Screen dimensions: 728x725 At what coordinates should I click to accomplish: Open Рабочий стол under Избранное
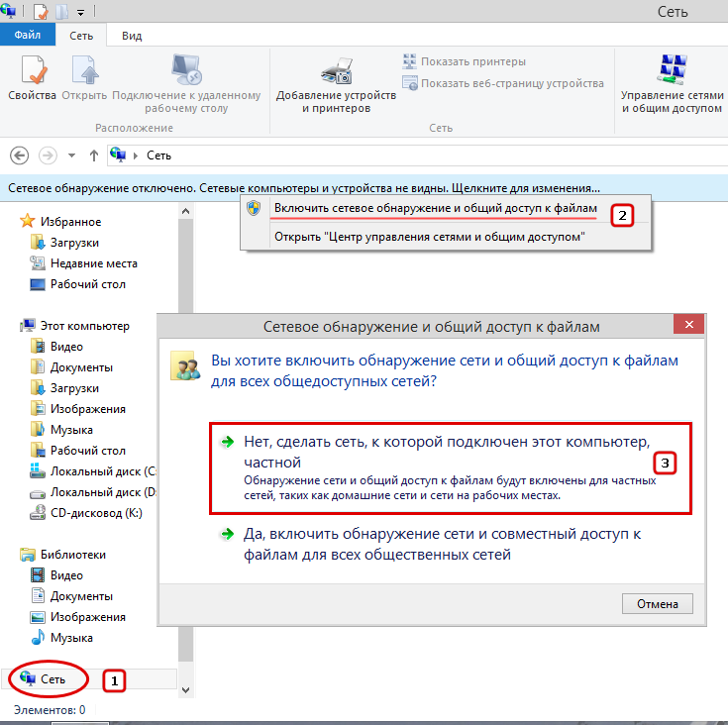click(77, 284)
